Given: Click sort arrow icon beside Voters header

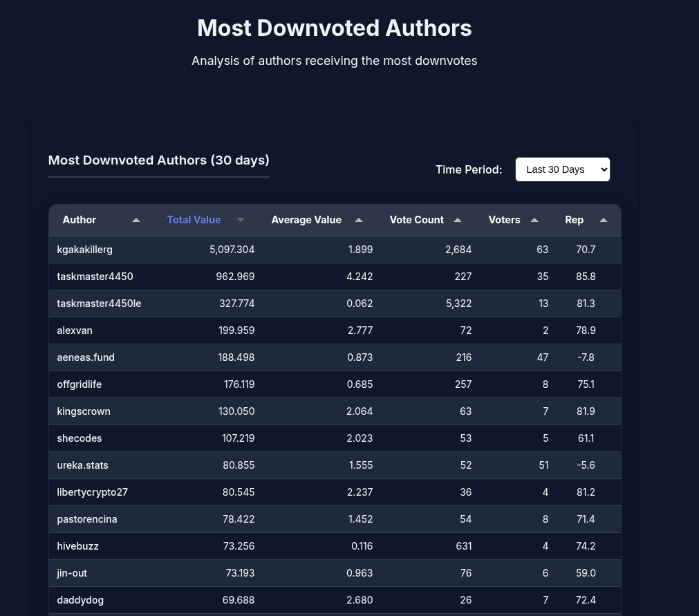Looking at the screenshot, I should (x=534, y=220).
